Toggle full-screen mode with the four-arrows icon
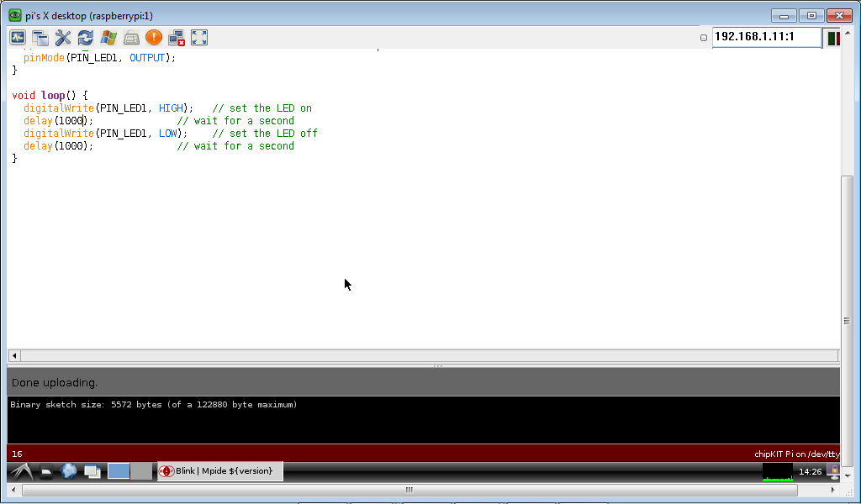 199,37
